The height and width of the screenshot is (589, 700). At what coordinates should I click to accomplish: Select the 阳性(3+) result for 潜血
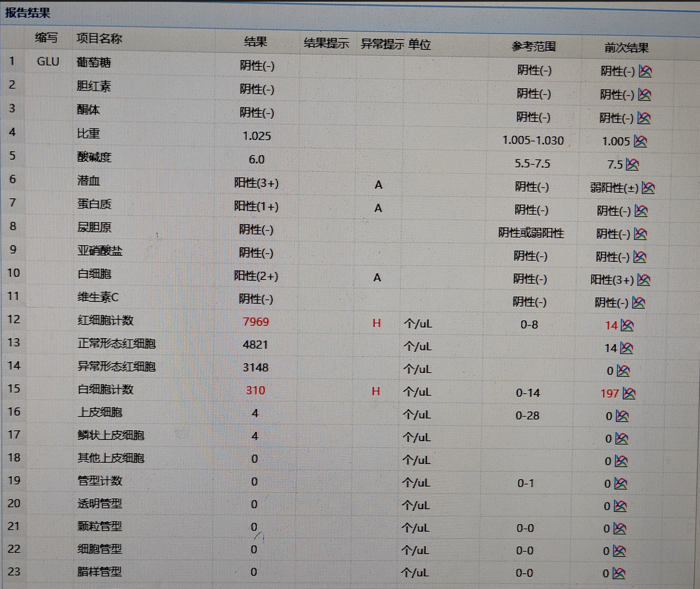pos(257,183)
